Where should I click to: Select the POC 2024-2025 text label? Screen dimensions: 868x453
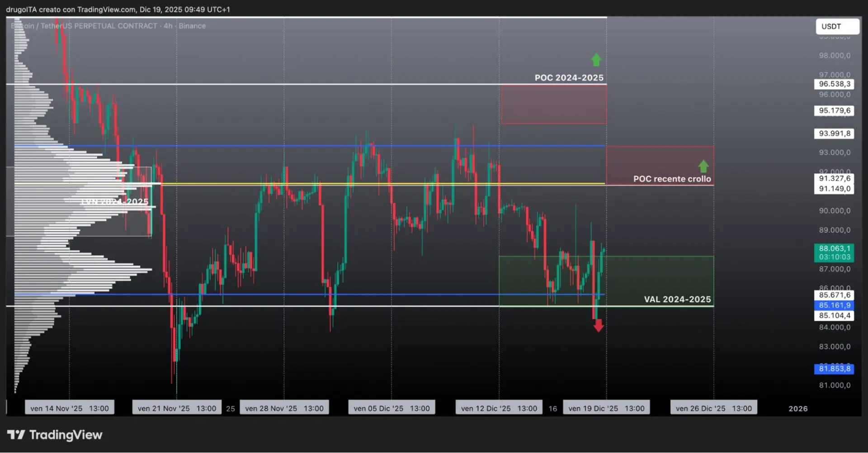pyautogui.click(x=569, y=78)
